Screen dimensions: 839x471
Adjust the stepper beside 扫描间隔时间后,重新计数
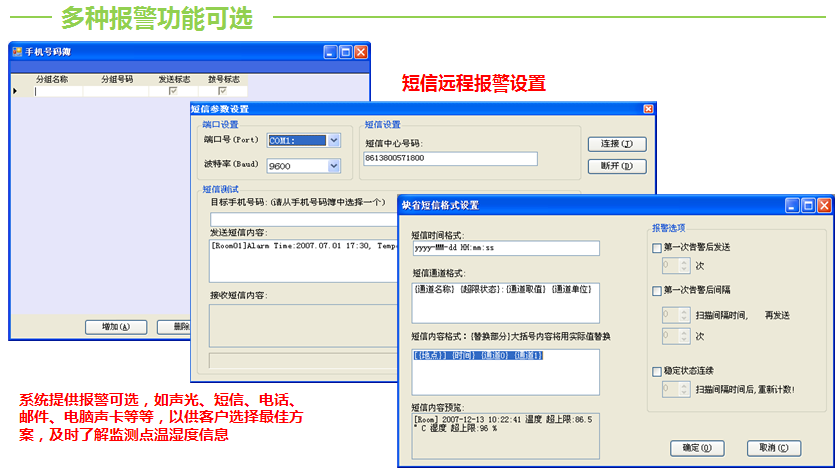click(683, 389)
